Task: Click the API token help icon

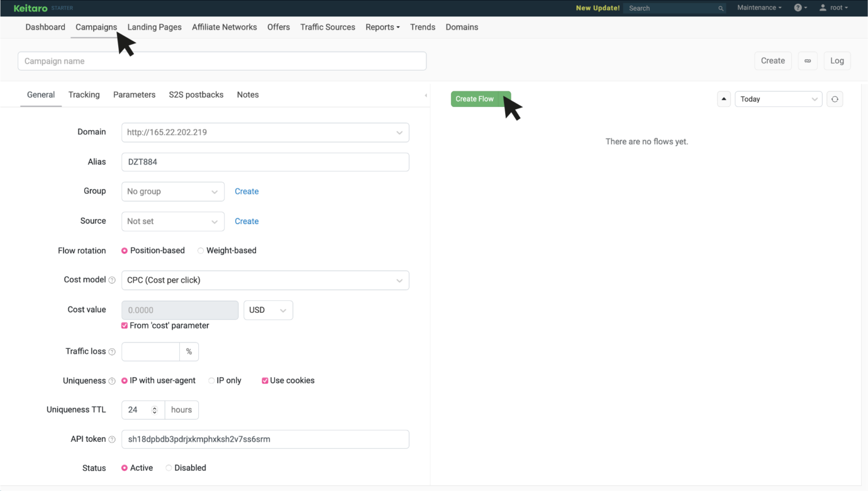Action: [111, 439]
